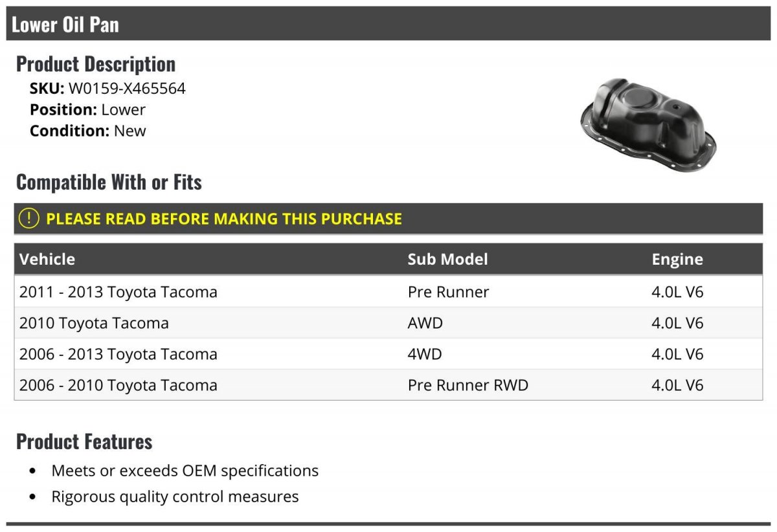Click the Engine column header

677,260
